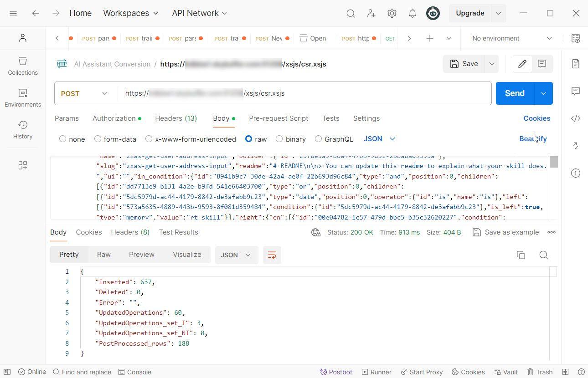Viewport: 588px width, 378px height.
Task: Open the JSON body format dropdown
Action: [x=379, y=139]
